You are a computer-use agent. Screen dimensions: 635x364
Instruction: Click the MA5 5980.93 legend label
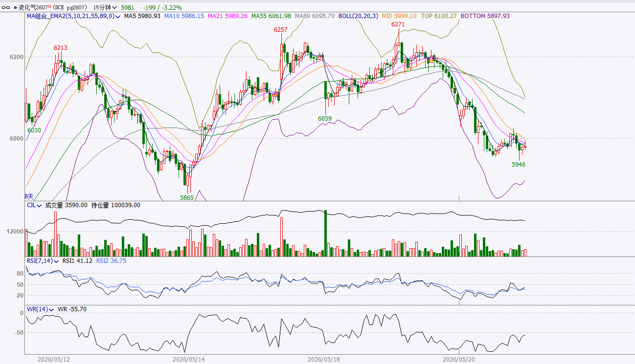[x=142, y=16]
